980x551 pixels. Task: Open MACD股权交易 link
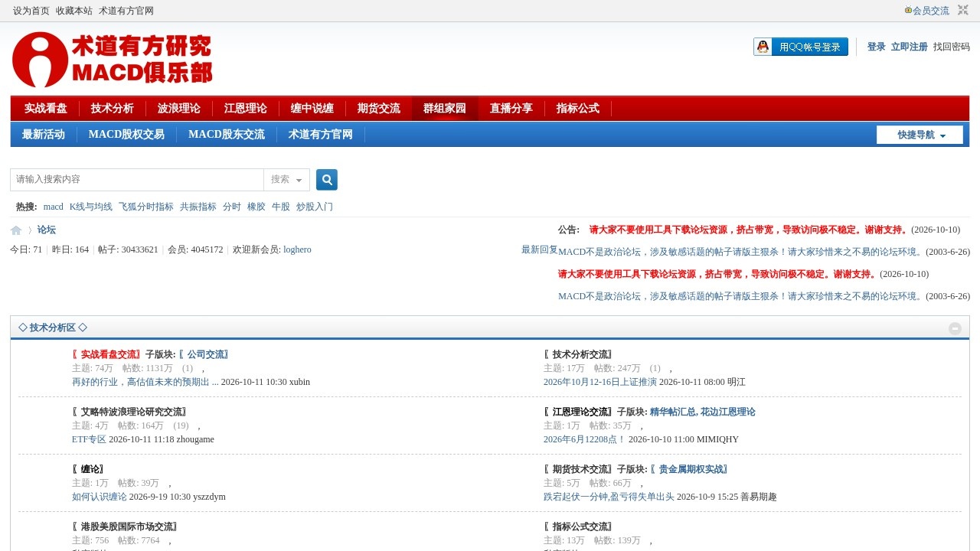pyautogui.click(x=126, y=135)
